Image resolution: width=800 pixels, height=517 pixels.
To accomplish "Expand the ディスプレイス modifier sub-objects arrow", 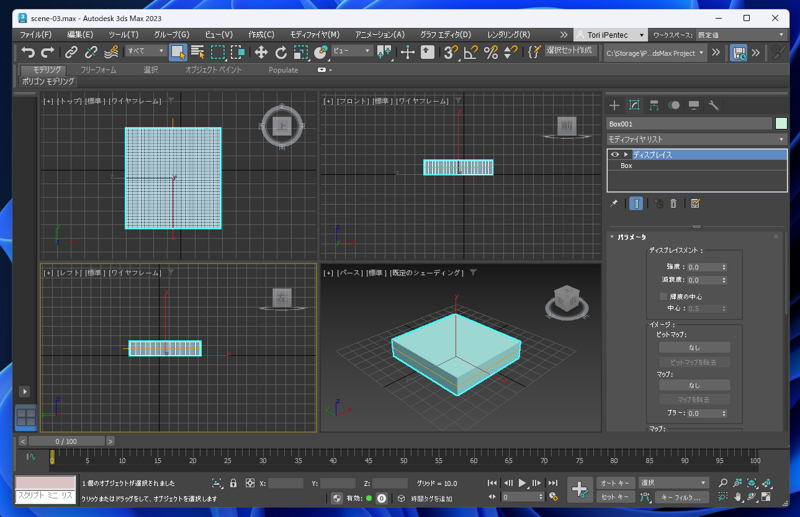I will coord(626,155).
